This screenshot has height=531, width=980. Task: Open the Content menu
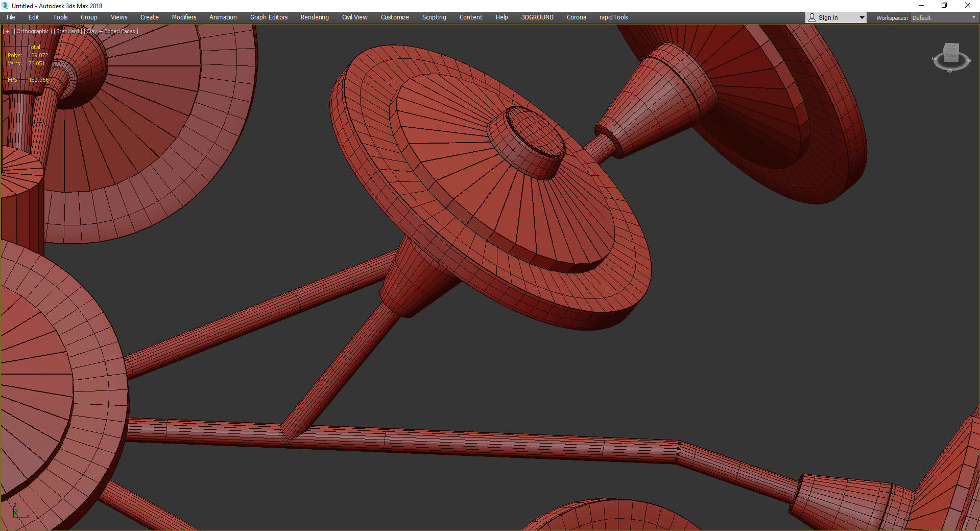pos(471,17)
